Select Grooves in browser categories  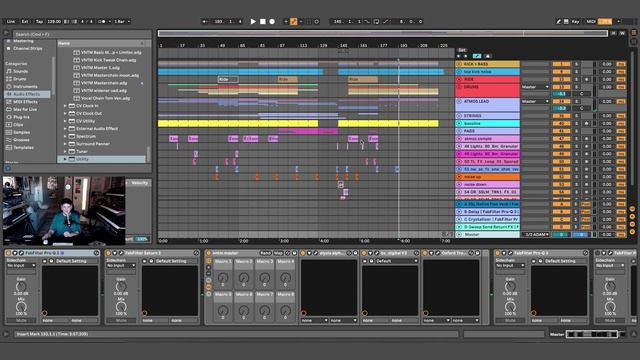(21, 140)
